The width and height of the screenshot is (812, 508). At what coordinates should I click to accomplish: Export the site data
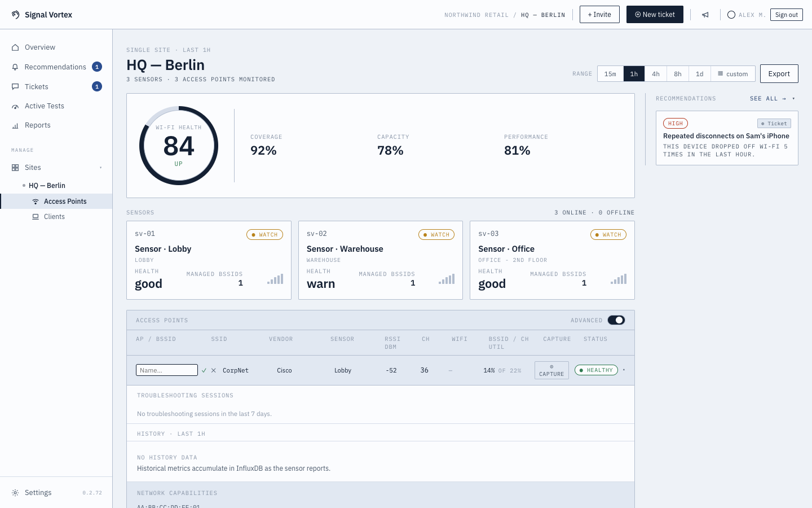click(x=779, y=74)
